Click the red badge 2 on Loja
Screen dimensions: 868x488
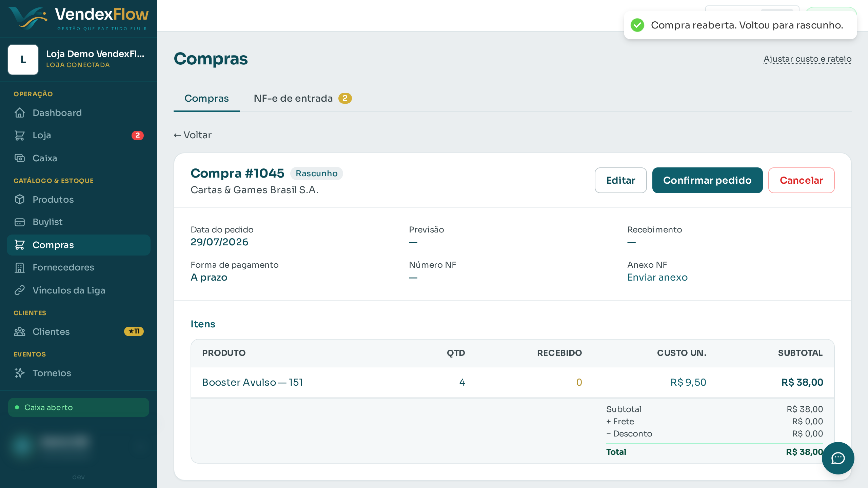(137, 135)
